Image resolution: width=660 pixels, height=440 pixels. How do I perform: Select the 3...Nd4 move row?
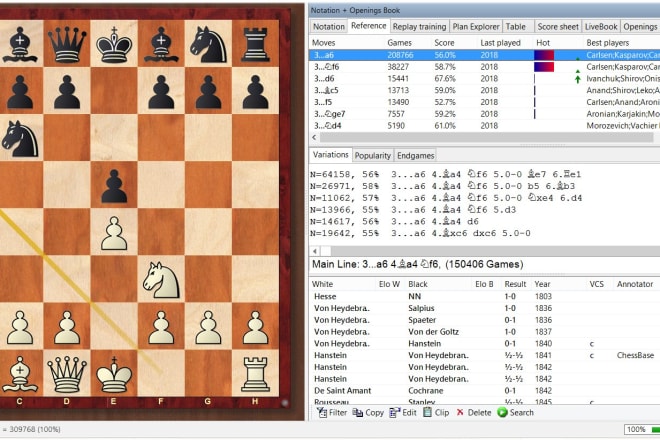point(484,126)
